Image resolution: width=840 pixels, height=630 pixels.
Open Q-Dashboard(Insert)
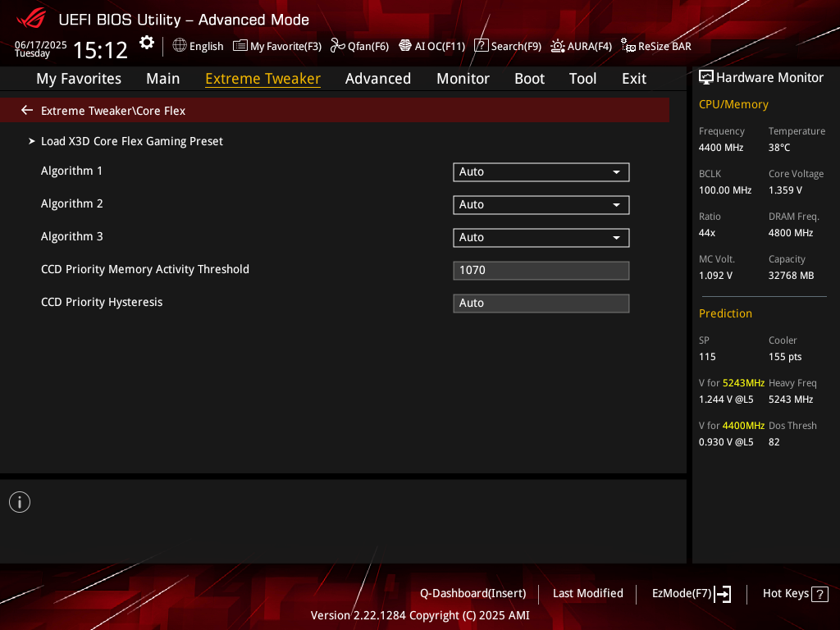tap(473, 594)
